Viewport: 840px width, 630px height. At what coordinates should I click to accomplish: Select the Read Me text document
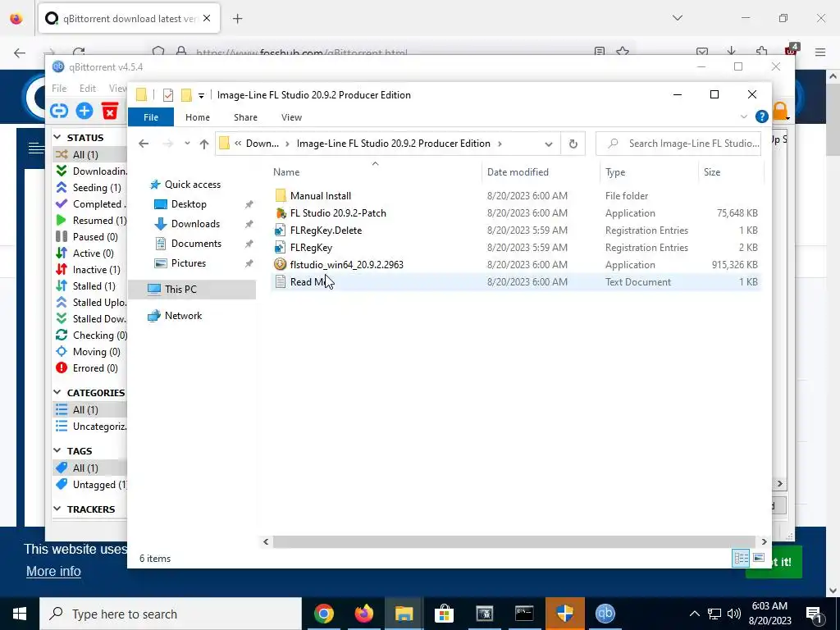point(308,282)
